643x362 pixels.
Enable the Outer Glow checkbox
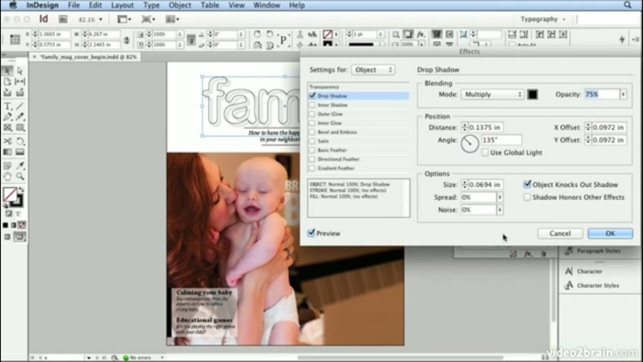312,114
